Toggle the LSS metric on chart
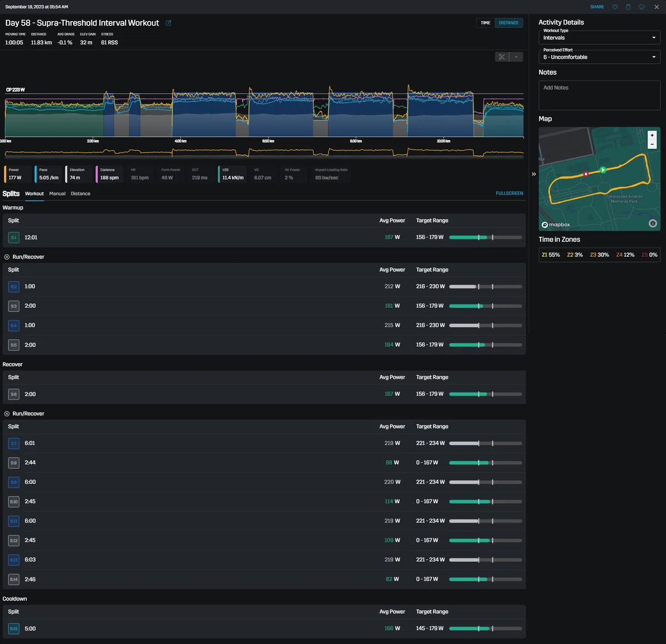666x644 pixels. 232,174
